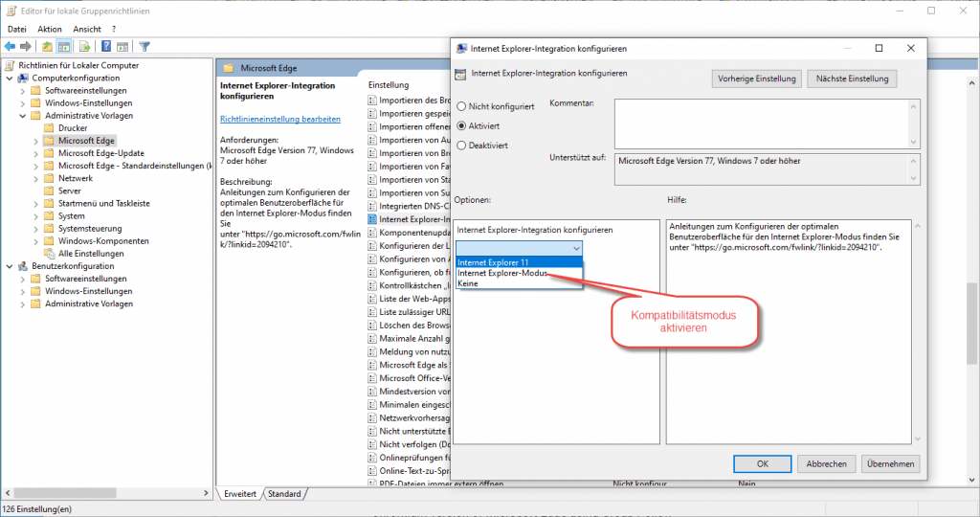The width and height of the screenshot is (980, 517).
Task: Select the Löschen des Brows setting row
Action: pos(409,326)
